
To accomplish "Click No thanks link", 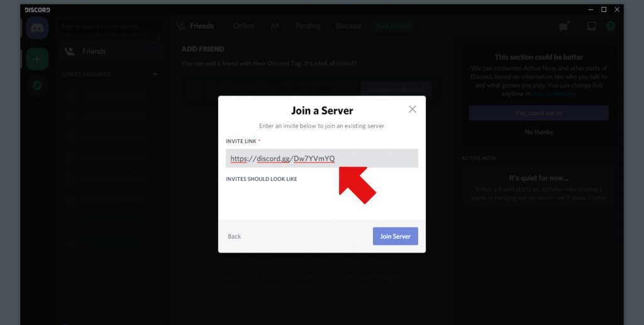I will [539, 132].
